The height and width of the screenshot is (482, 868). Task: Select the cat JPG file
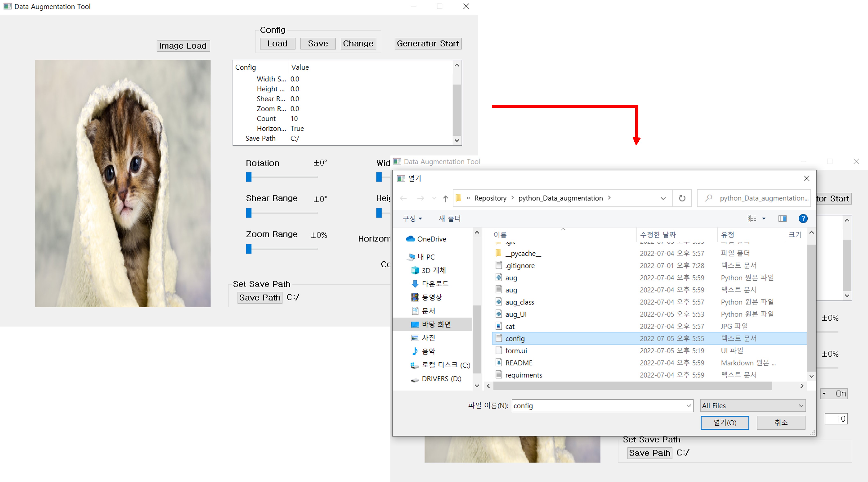[x=510, y=326]
